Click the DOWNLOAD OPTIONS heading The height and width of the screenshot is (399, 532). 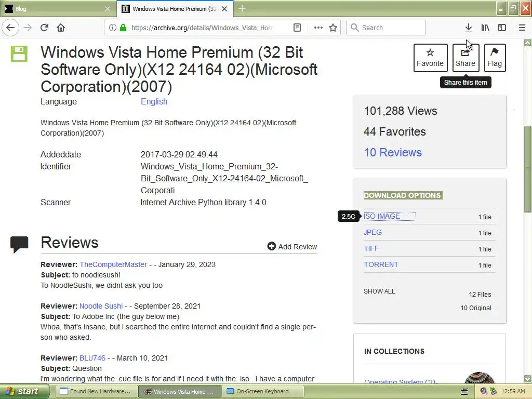(x=403, y=195)
